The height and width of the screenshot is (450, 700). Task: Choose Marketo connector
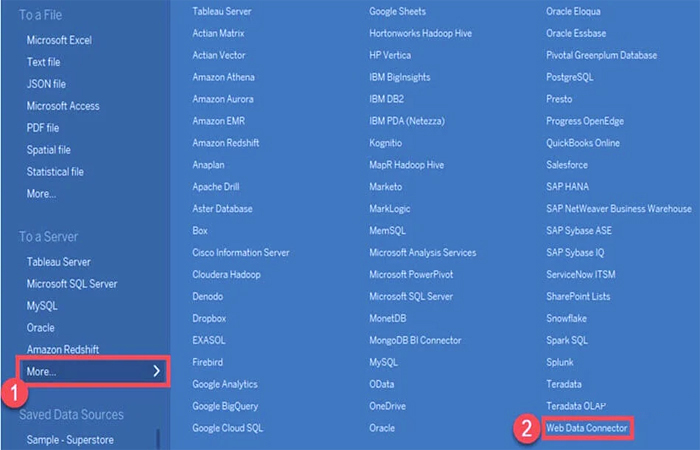tap(385, 187)
